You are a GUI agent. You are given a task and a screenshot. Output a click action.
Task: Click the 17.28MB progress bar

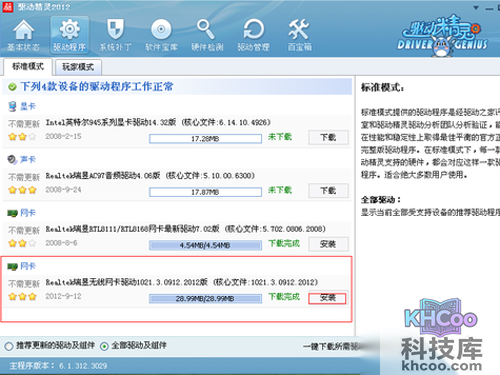[x=205, y=139]
